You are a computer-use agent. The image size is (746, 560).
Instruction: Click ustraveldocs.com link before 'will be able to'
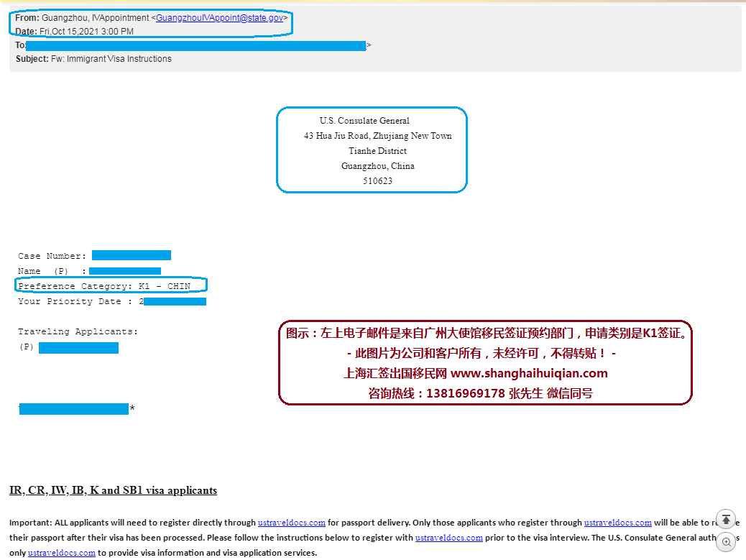click(x=617, y=523)
